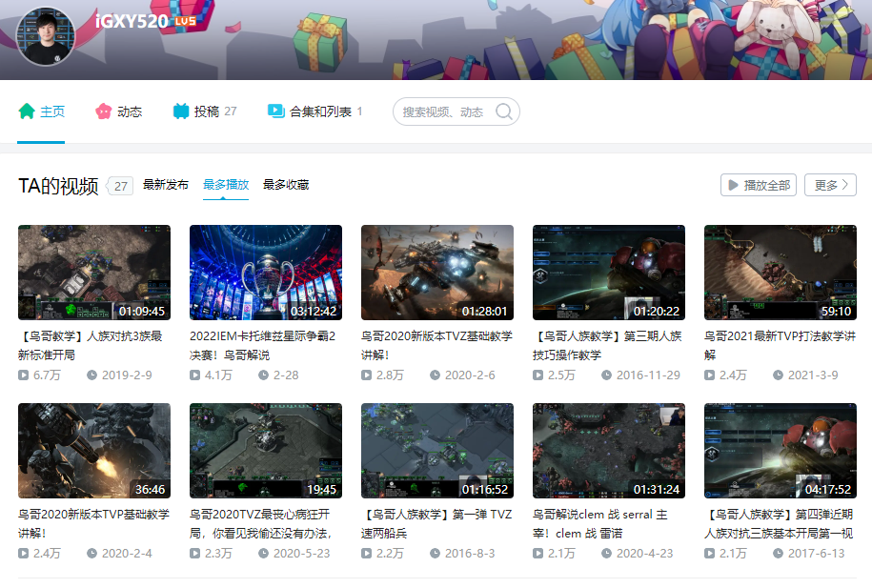Click the video count 27 badge
This screenshot has width=872, height=588.
pos(121,186)
